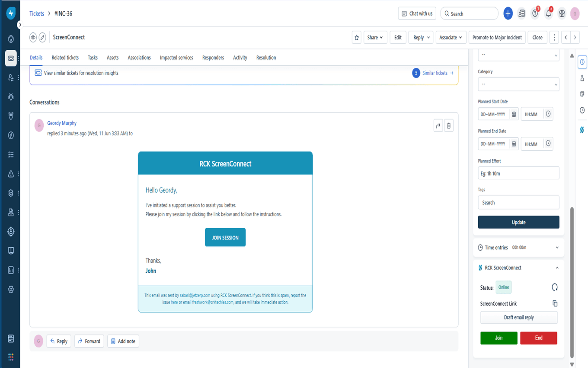Click the forward arrow icon on conversation
The image size is (588, 368).
click(x=438, y=126)
